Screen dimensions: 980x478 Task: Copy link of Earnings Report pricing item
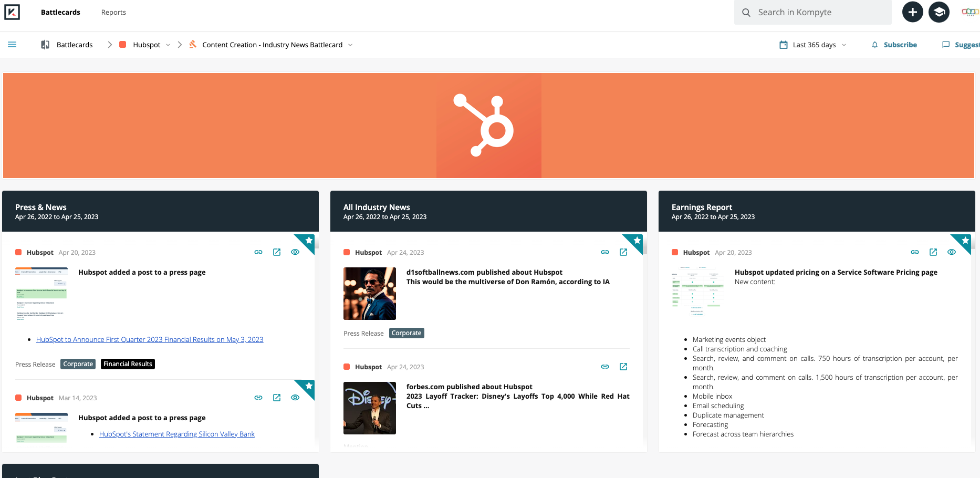[x=915, y=252]
